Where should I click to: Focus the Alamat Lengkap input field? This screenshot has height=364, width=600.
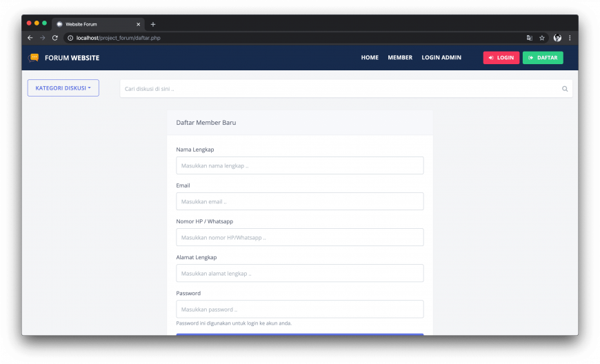300,274
